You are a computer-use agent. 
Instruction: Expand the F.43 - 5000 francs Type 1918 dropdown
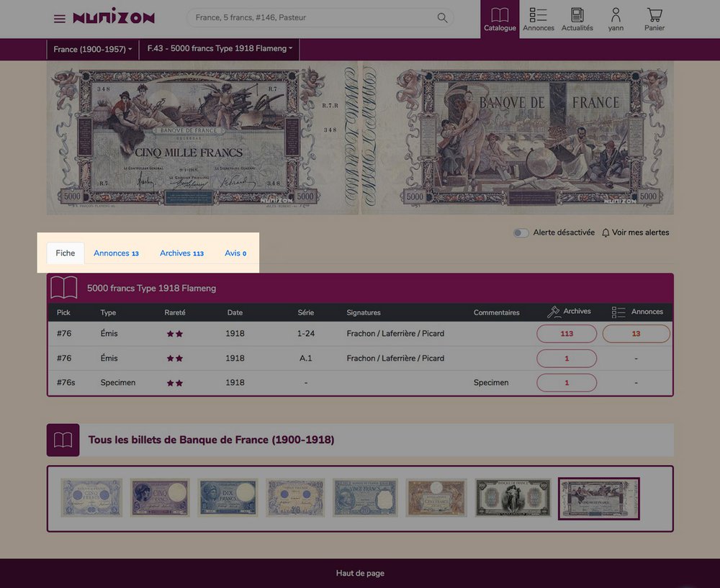coord(220,49)
